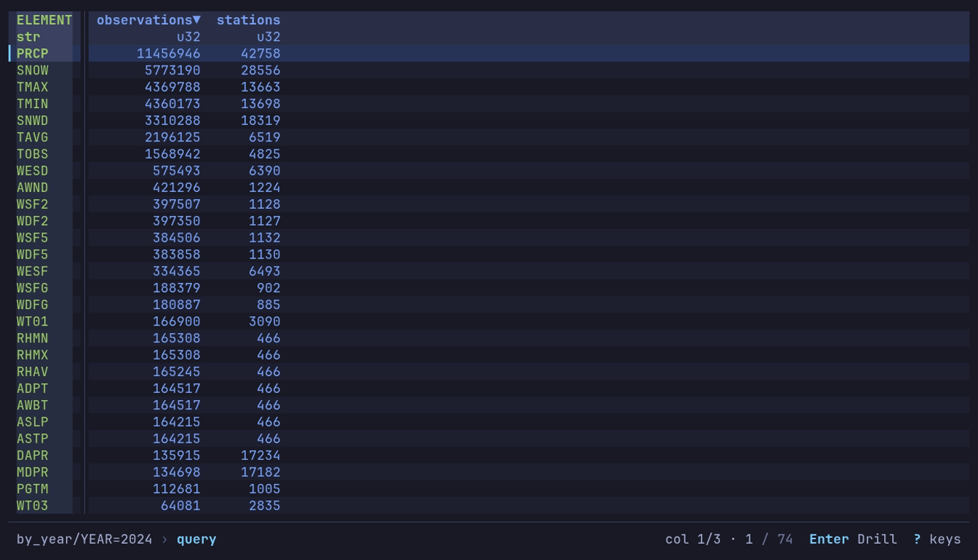
Task: Select stations value 1132
Action: (264, 238)
